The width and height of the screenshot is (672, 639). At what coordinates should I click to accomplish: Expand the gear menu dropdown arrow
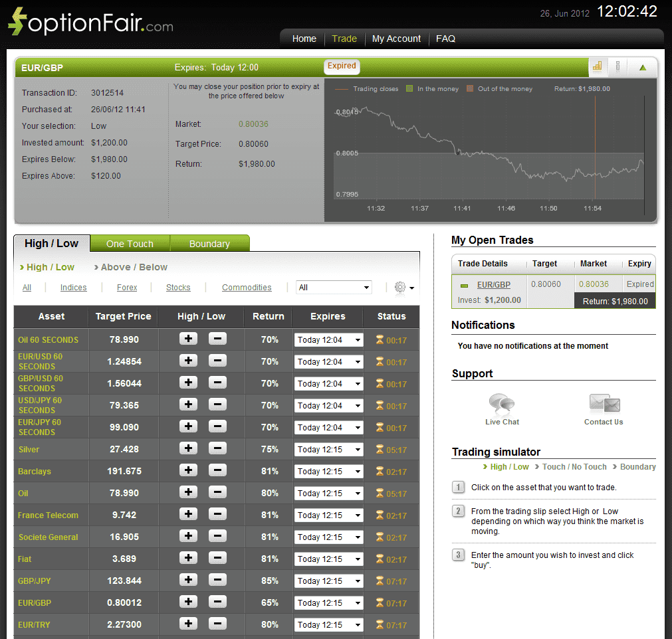412,288
